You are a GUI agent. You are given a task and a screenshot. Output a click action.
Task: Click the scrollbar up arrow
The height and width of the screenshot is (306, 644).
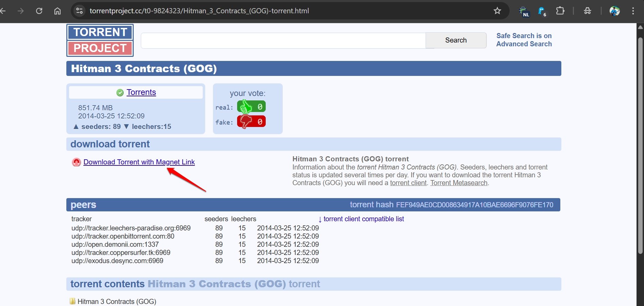coord(640,27)
